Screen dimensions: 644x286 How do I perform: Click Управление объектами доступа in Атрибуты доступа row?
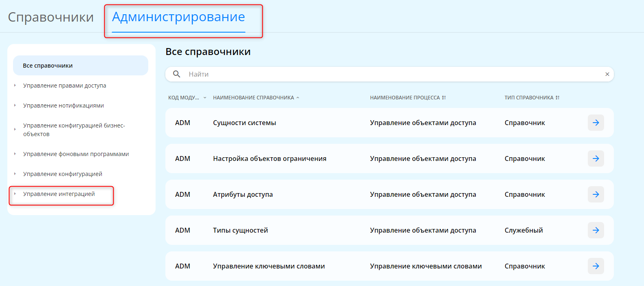click(x=423, y=194)
